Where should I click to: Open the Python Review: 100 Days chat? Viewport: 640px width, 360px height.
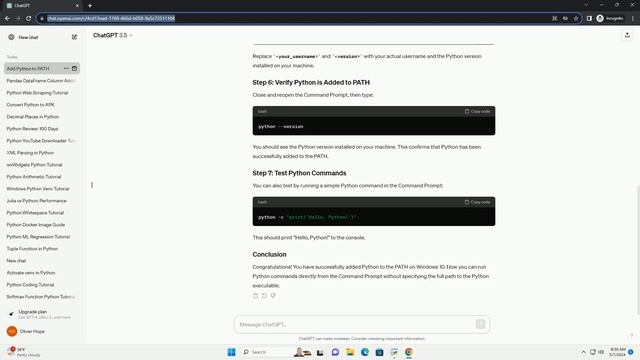point(42,129)
